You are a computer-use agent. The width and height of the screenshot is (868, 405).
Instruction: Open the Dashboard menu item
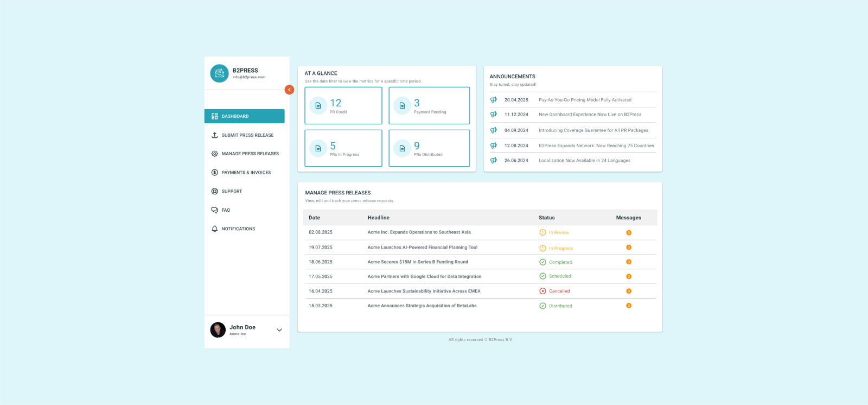pyautogui.click(x=244, y=116)
